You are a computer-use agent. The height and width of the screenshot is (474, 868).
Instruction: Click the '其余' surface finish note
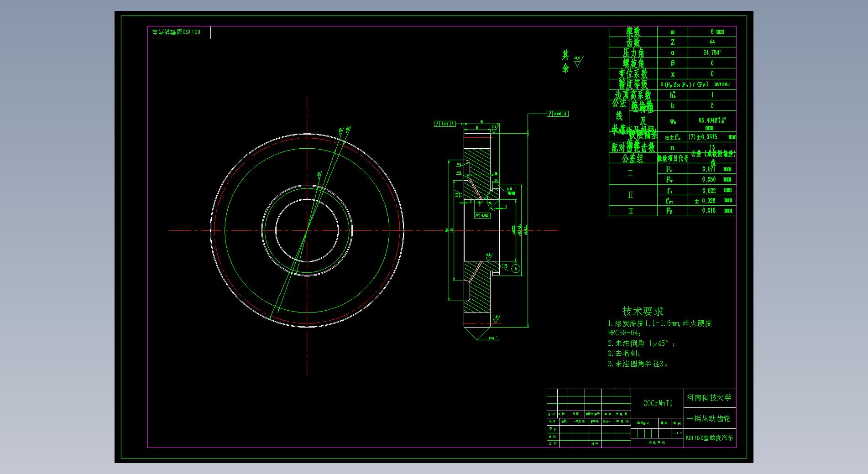(x=565, y=62)
